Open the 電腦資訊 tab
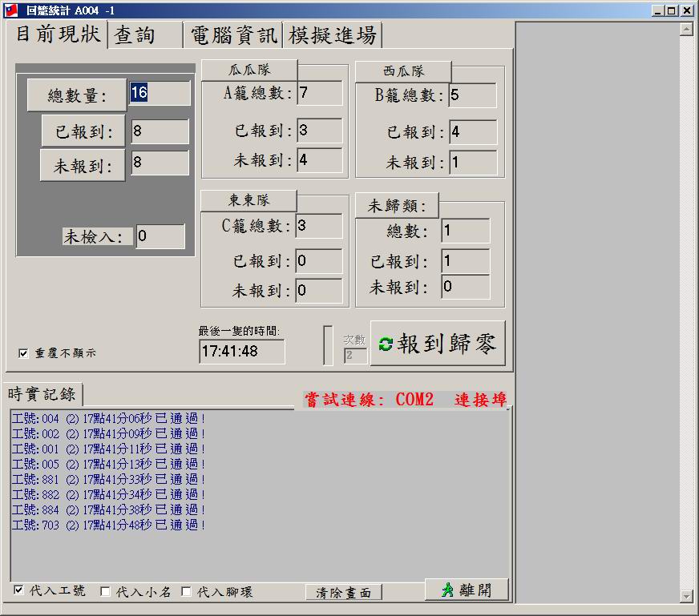This screenshot has width=699, height=616. pyautogui.click(x=234, y=35)
